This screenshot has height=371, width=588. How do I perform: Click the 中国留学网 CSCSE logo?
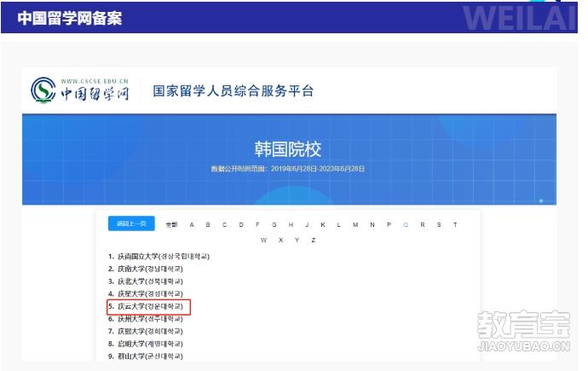pyautogui.click(x=80, y=90)
